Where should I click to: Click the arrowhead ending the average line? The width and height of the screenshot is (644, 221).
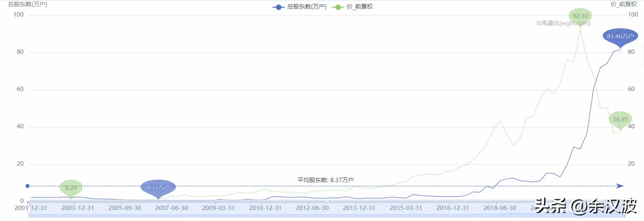(x=620, y=186)
